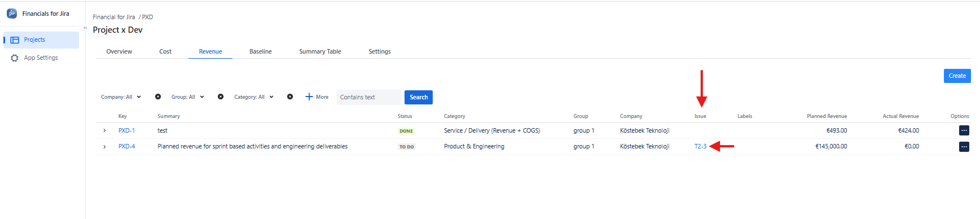Viewport: 980px width, 219px height.
Task: Click the DONE status badge
Action: 406,131
